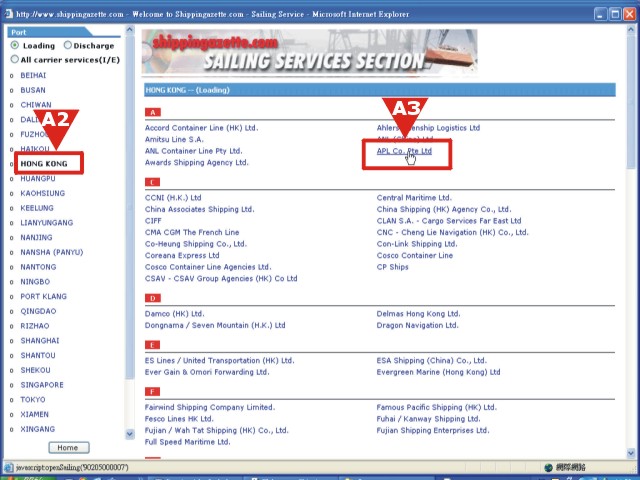Open APL Co. Pte Ltd carrier link
Image resolution: width=640 pixels, height=480 pixels.
(x=404, y=151)
